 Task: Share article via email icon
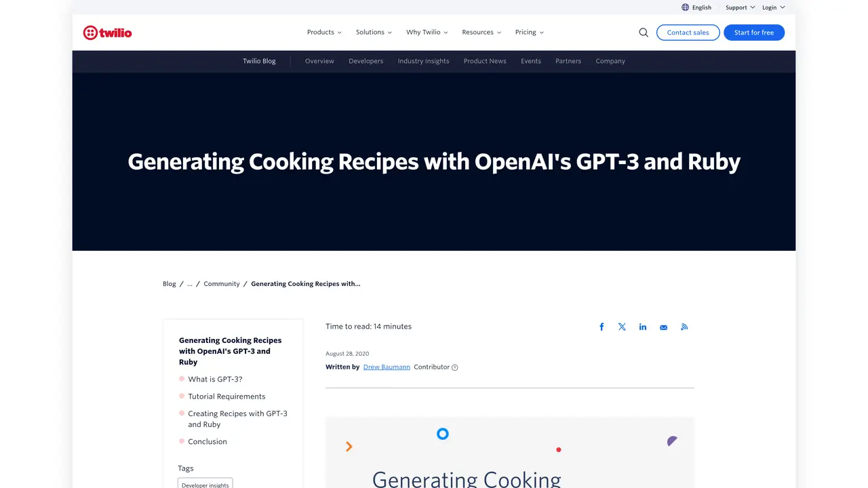[663, 327]
